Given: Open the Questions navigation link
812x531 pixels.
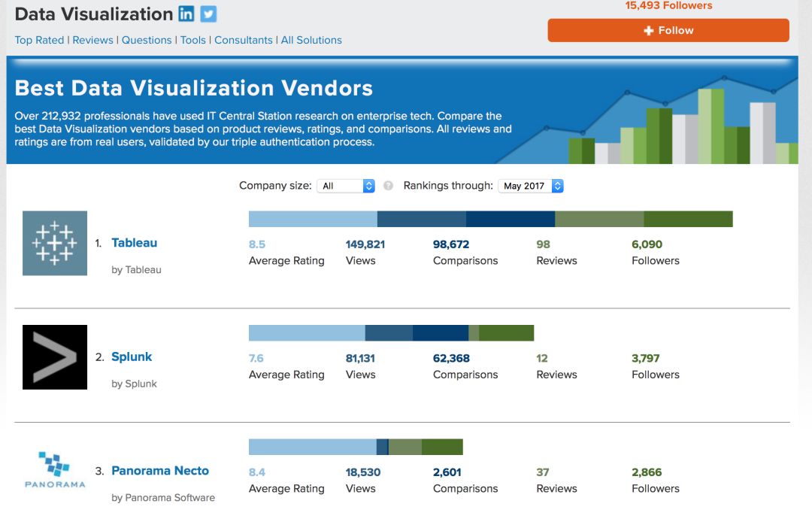Looking at the screenshot, I should (147, 40).
